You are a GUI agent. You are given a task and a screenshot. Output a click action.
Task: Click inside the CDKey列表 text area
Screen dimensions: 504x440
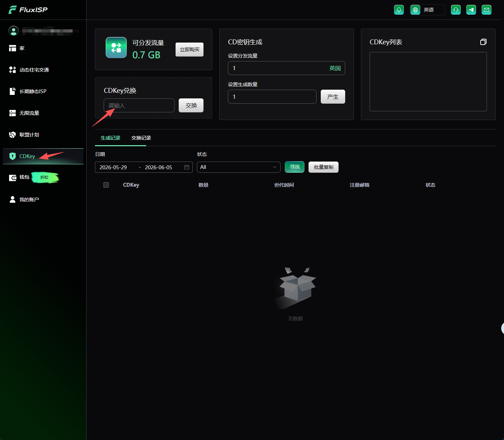click(428, 82)
